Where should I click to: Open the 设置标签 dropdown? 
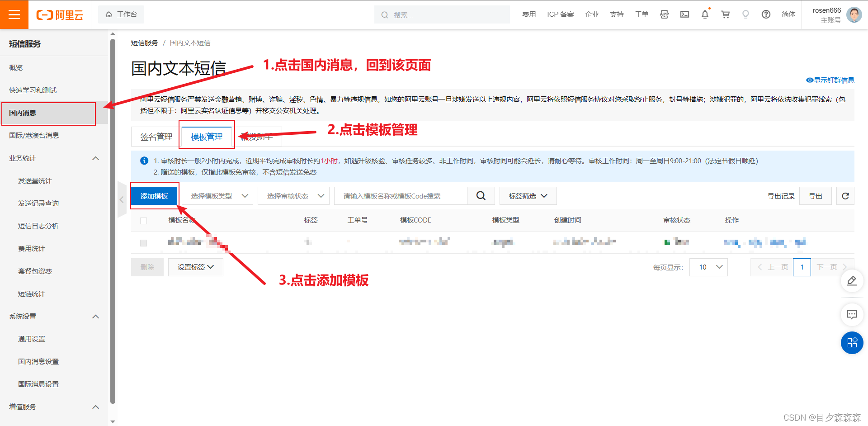tap(196, 267)
